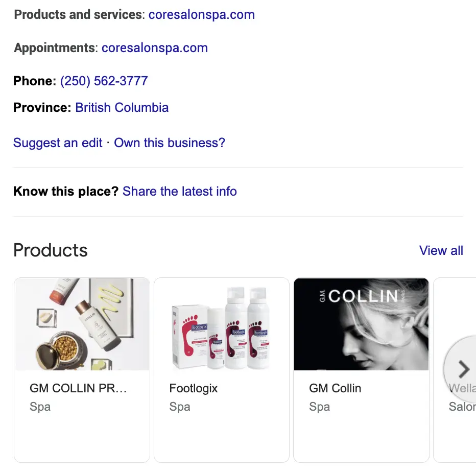Open Share the latest info
This screenshot has height=471, width=476.
click(179, 191)
